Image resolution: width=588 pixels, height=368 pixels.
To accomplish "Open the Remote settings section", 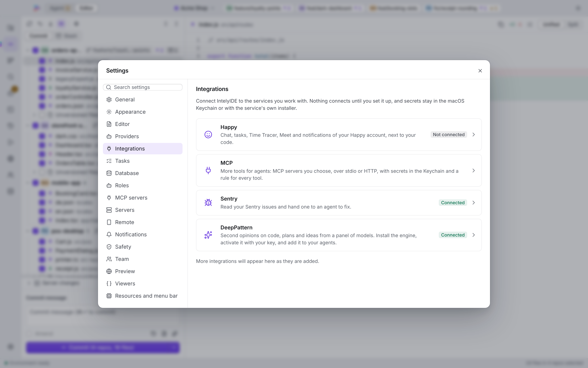I will coord(143,222).
